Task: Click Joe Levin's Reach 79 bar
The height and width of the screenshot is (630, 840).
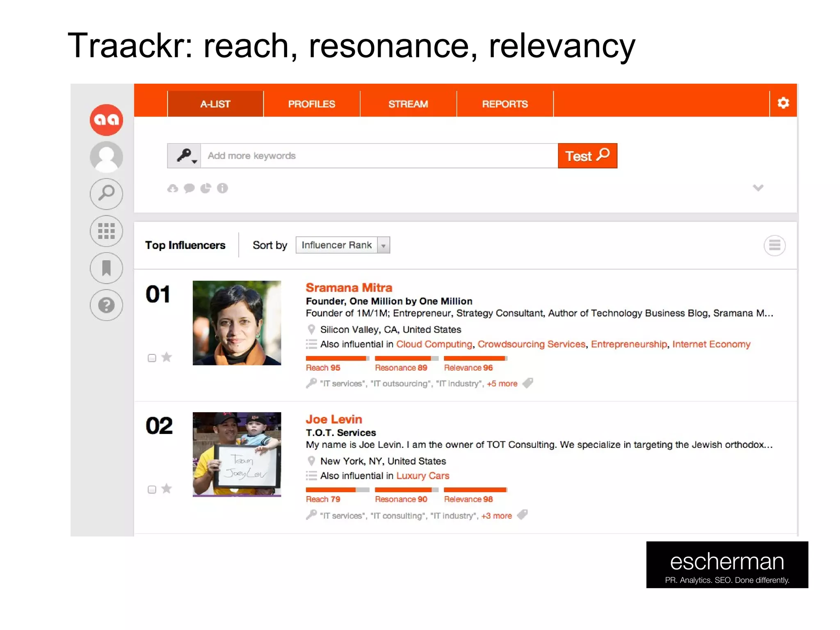Action: 338,490
